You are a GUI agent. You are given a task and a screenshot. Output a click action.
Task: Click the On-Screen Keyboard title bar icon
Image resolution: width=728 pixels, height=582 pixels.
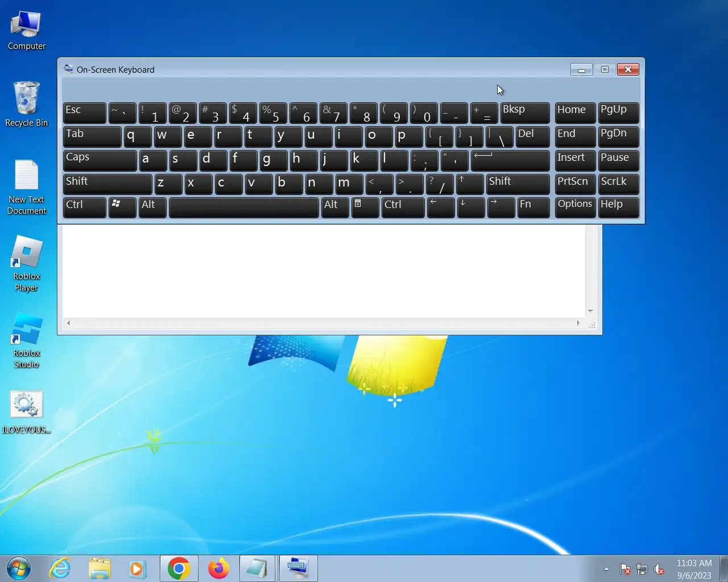pyautogui.click(x=68, y=69)
